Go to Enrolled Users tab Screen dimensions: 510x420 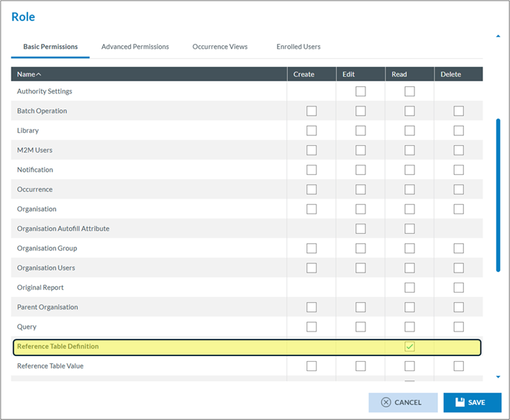299,47
